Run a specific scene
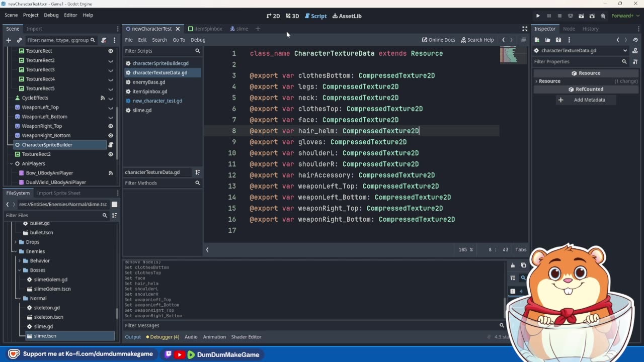 592,16
